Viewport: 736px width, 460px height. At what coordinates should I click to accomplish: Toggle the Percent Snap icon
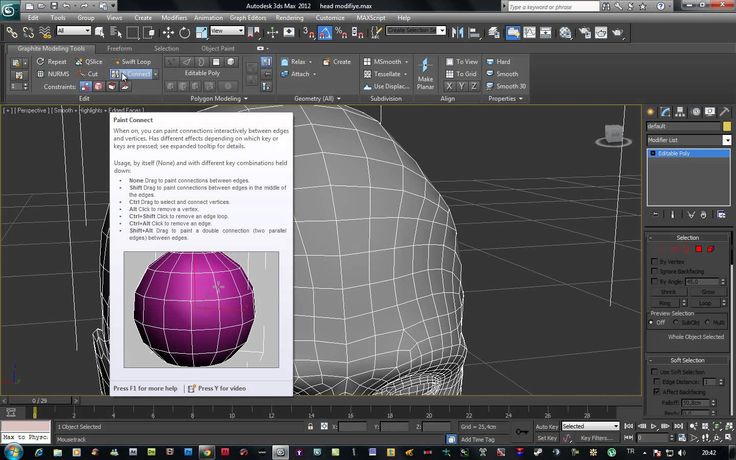click(x=341, y=32)
